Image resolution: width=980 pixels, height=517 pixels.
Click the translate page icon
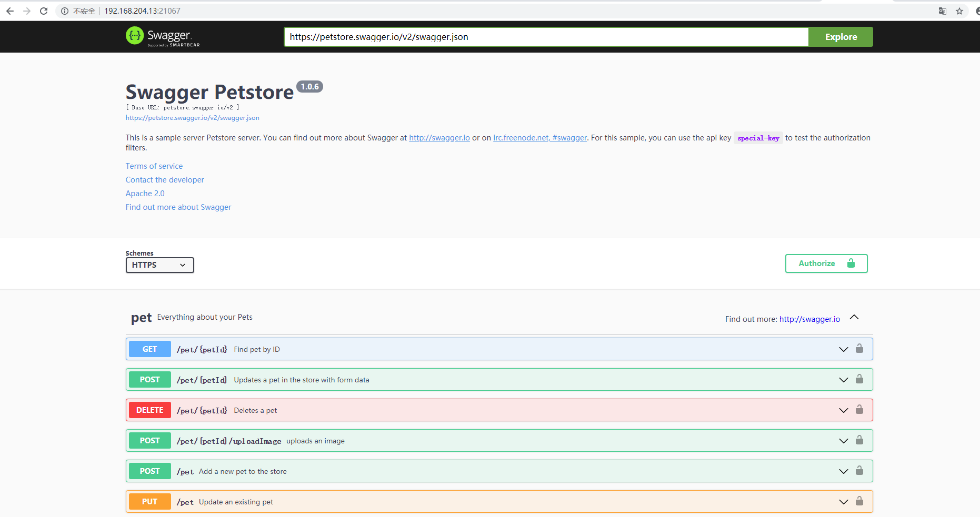coord(943,11)
